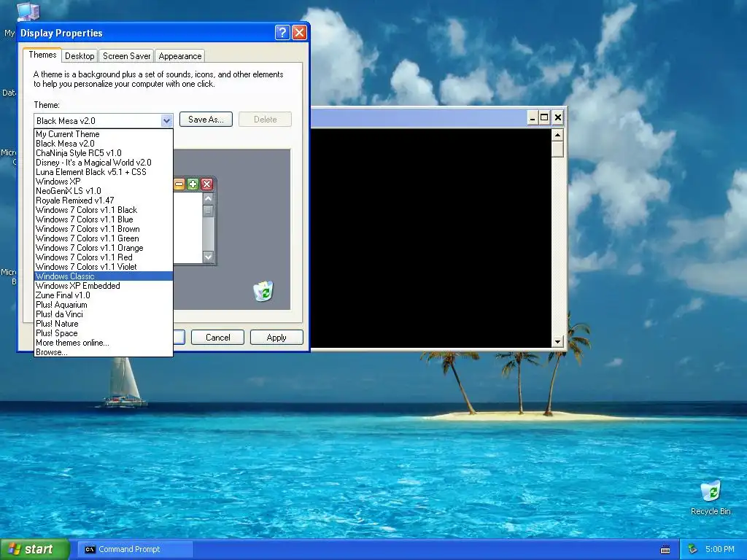Click the keyboard icon in system tray
The height and width of the screenshot is (560, 747).
[x=665, y=550]
